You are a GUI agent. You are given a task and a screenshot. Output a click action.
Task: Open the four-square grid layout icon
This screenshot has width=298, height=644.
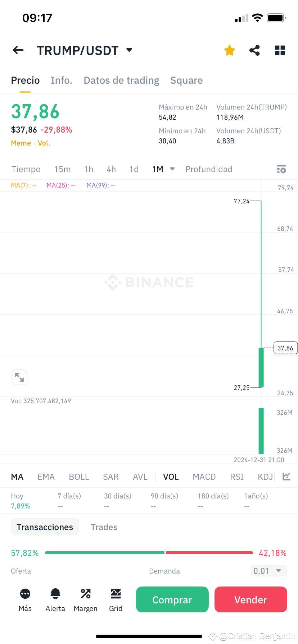coord(280,50)
